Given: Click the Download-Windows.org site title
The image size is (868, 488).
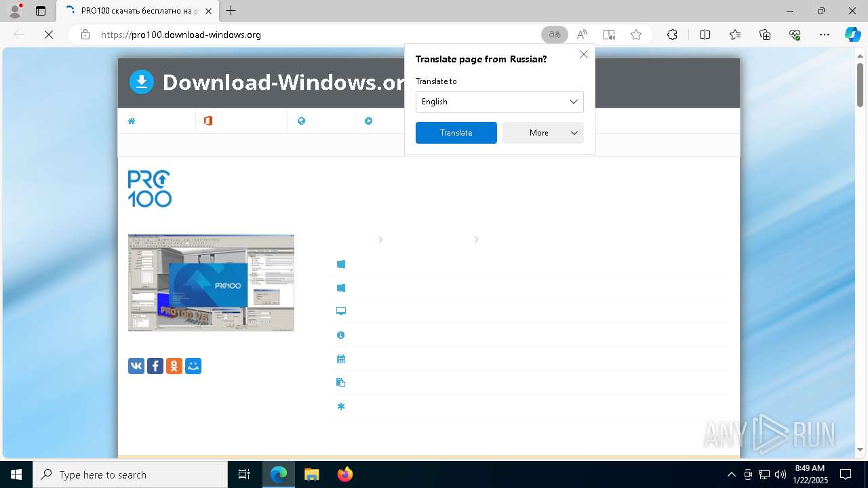Looking at the screenshot, I should tap(283, 82).
